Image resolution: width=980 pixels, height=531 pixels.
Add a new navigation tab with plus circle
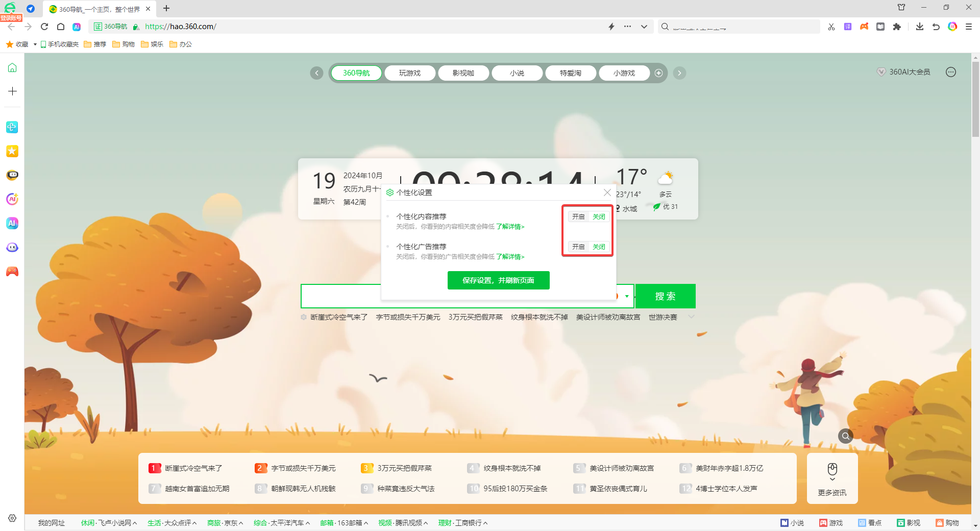659,73
